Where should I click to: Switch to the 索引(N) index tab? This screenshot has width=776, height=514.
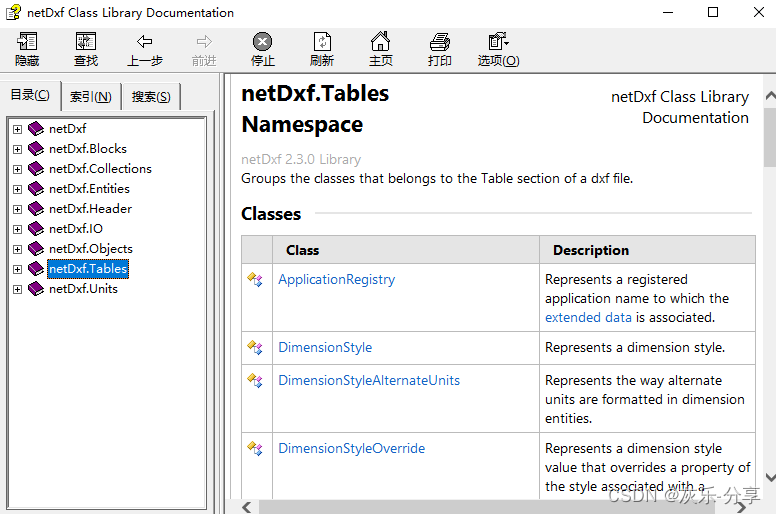(x=91, y=97)
